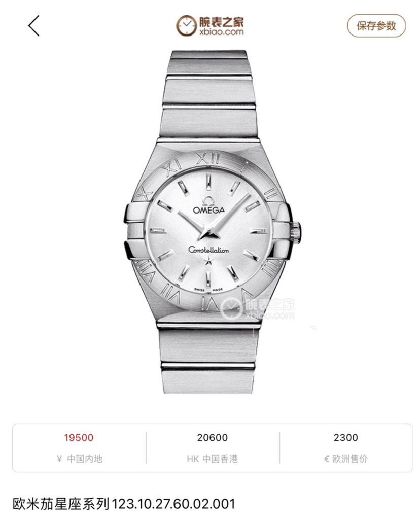
Task: Go back using the arrow icon
Action: (x=34, y=25)
